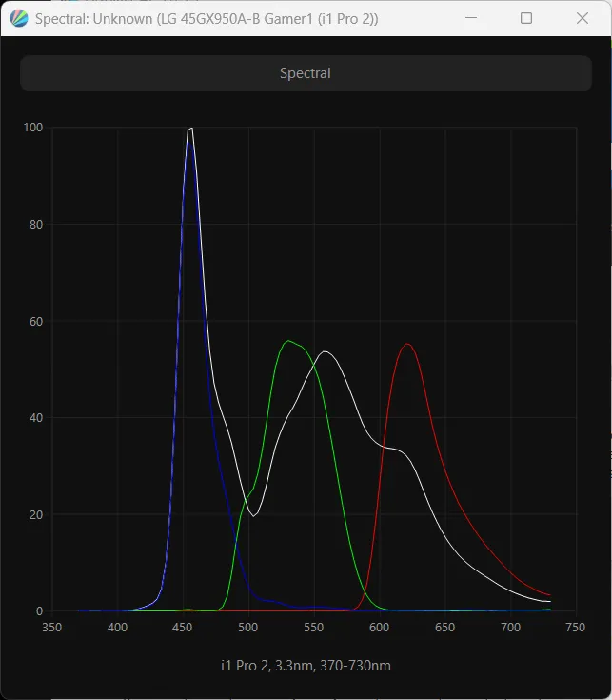The width and height of the screenshot is (612, 700).
Task: Maximize the Spectral window
Action: tap(526, 18)
